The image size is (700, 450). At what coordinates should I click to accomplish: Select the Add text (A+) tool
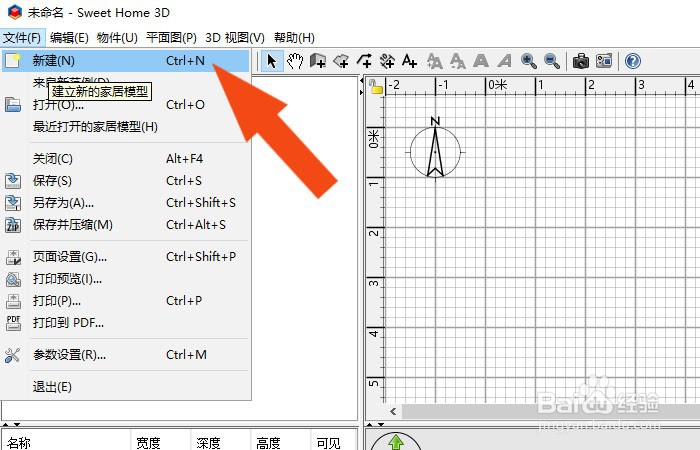click(x=409, y=61)
